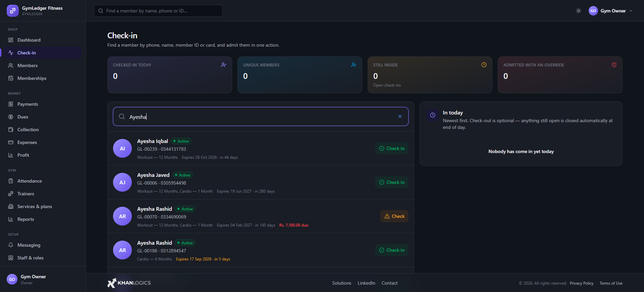This screenshot has height=292, width=644.
Task: Check in Ayesha Javed
Action: point(392,182)
